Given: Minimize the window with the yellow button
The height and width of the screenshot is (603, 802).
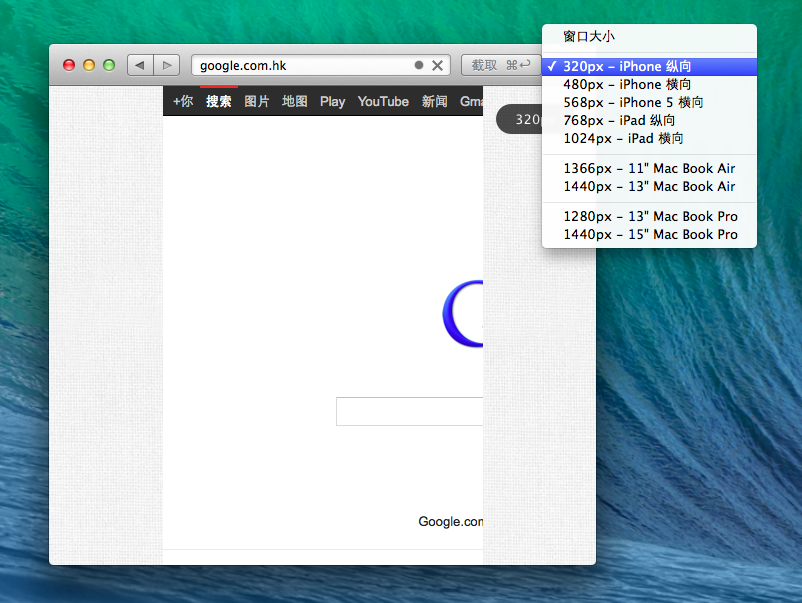Looking at the screenshot, I should (x=89, y=65).
